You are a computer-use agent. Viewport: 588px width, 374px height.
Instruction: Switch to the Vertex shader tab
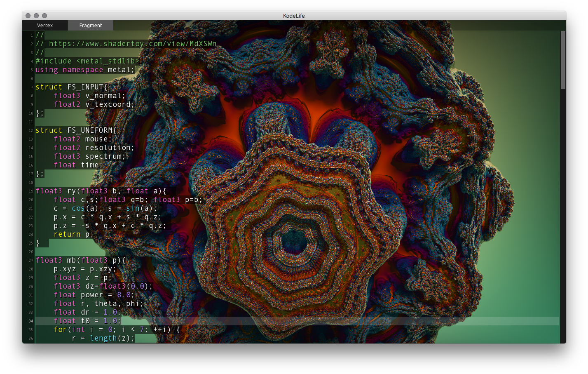pyautogui.click(x=45, y=25)
